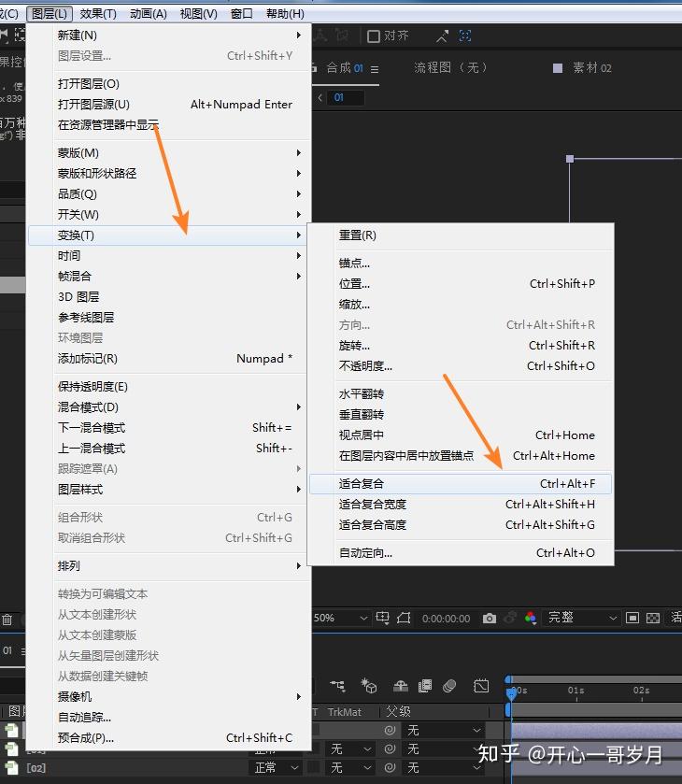Click the parent pick whip of the second layer

390,749
